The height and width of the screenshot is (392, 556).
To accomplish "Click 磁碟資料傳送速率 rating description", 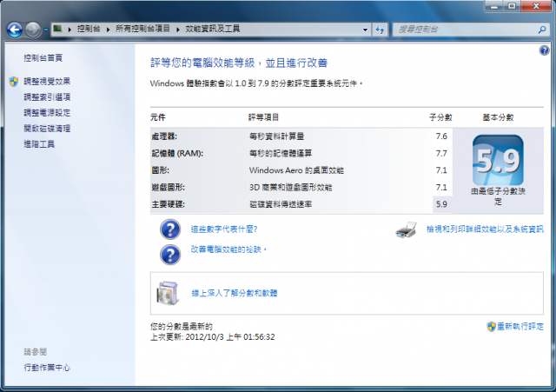I will (281, 204).
